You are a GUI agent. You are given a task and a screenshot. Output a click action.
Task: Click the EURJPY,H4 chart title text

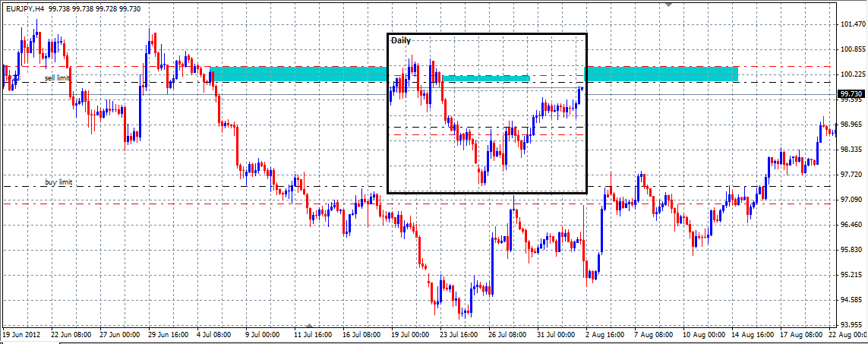(24, 8)
